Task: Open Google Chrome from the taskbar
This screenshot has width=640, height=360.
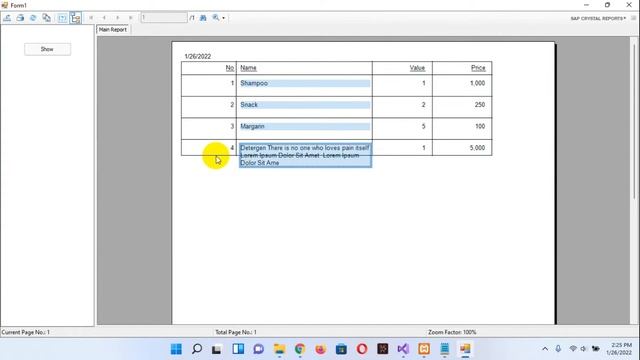Action: click(x=300, y=349)
